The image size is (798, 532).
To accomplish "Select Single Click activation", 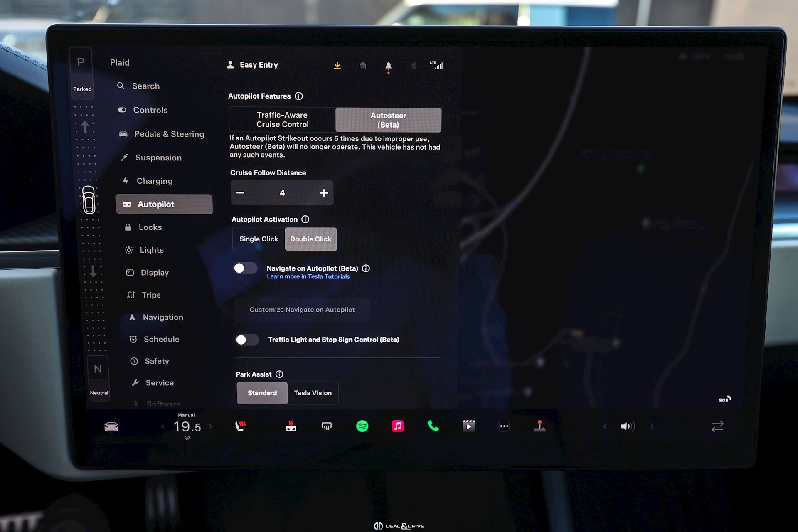I will (259, 239).
